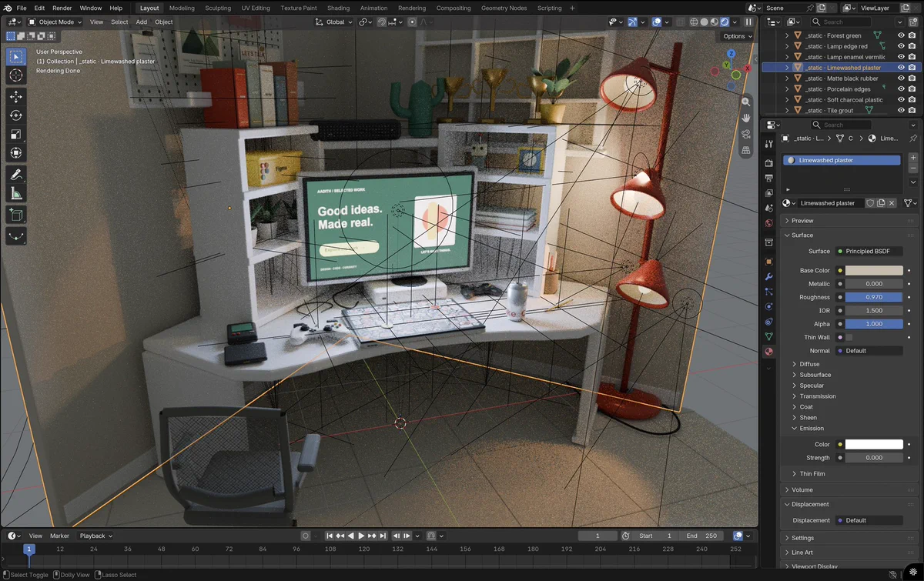Hide Tile grout object in viewport

tap(901, 110)
